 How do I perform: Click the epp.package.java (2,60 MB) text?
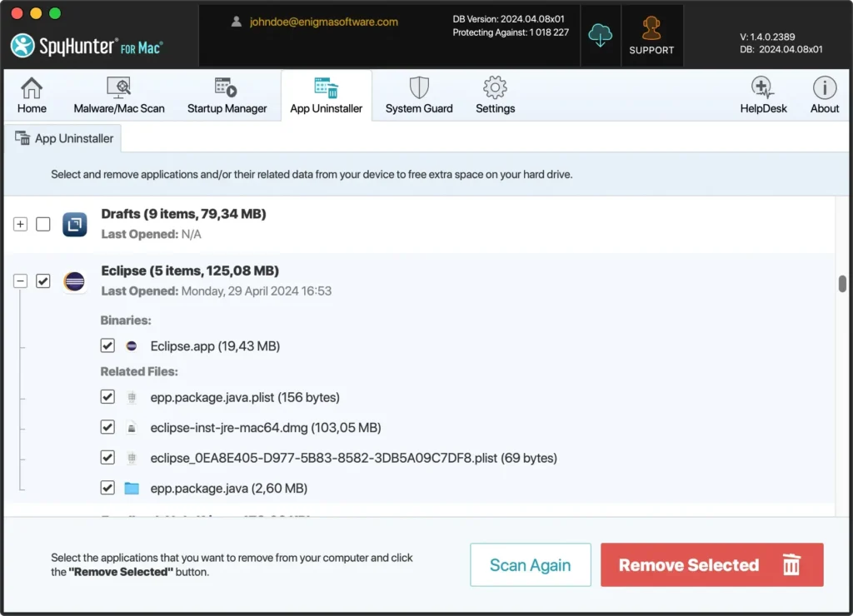point(228,489)
